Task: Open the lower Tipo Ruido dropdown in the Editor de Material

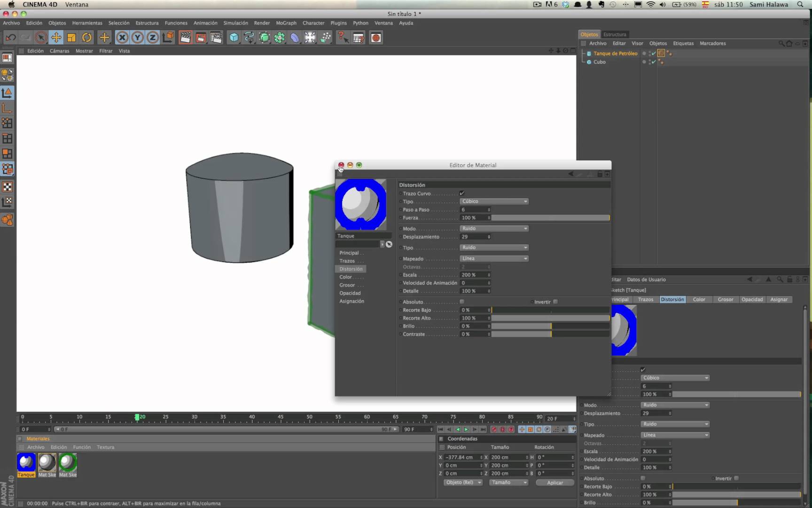Action: (494, 247)
